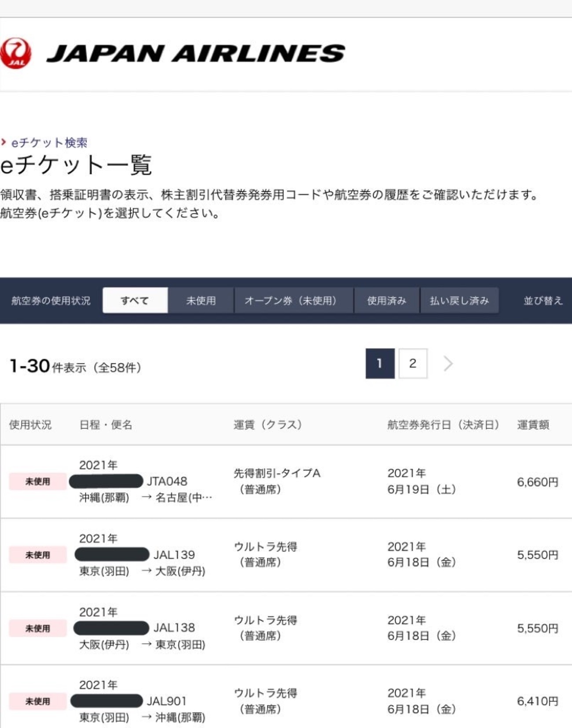Click the 未使用 badge for JAL901
This screenshot has height=728, width=572.
pyautogui.click(x=38, y=702)
